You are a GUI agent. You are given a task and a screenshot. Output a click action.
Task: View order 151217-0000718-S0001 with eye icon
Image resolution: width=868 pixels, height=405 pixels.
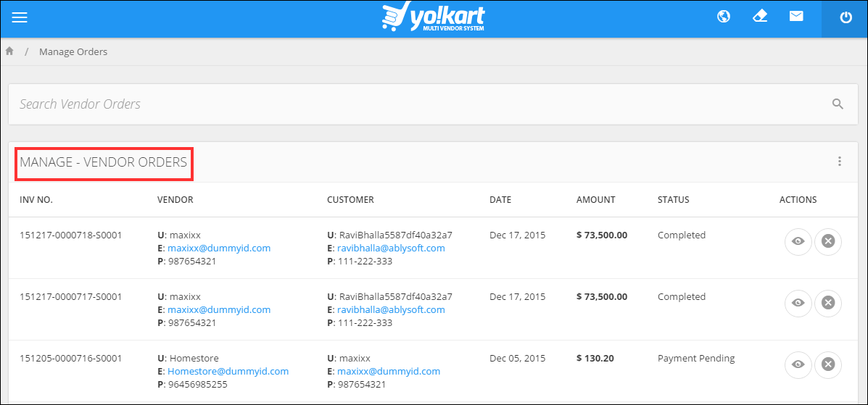798,241
